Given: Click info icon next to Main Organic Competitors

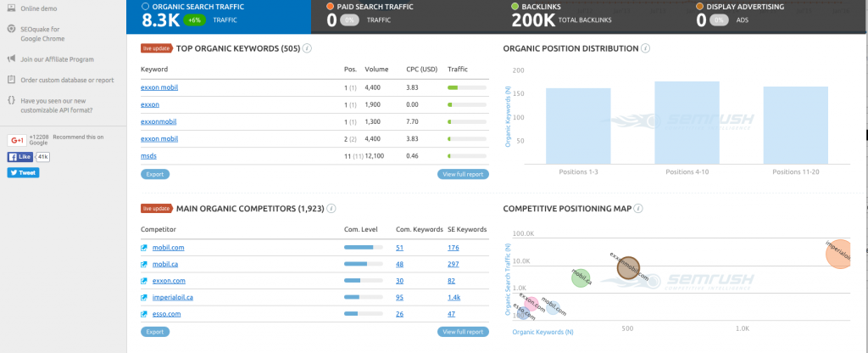Looking at the screenshot, I should tap(331, 209).
